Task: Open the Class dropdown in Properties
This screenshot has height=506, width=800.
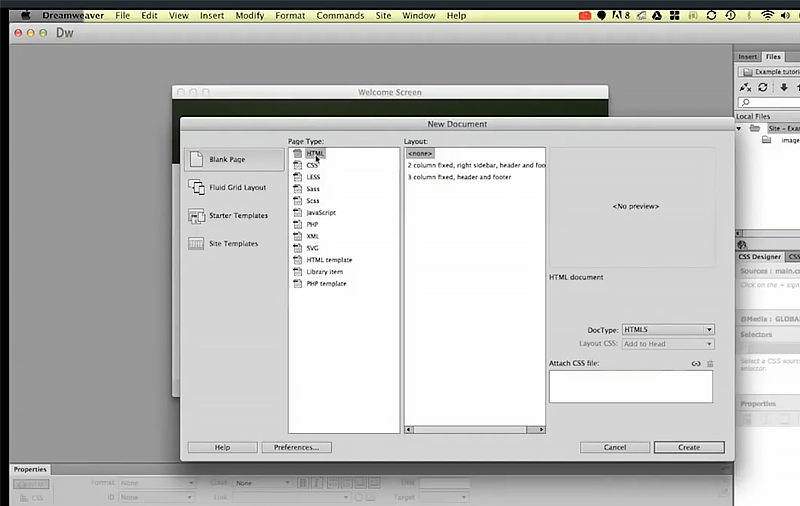Action: (x=262, y=483)
